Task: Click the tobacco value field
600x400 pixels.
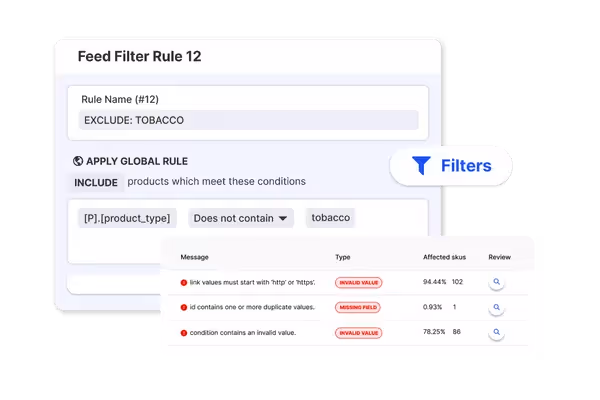Action: tap(331, 218)
